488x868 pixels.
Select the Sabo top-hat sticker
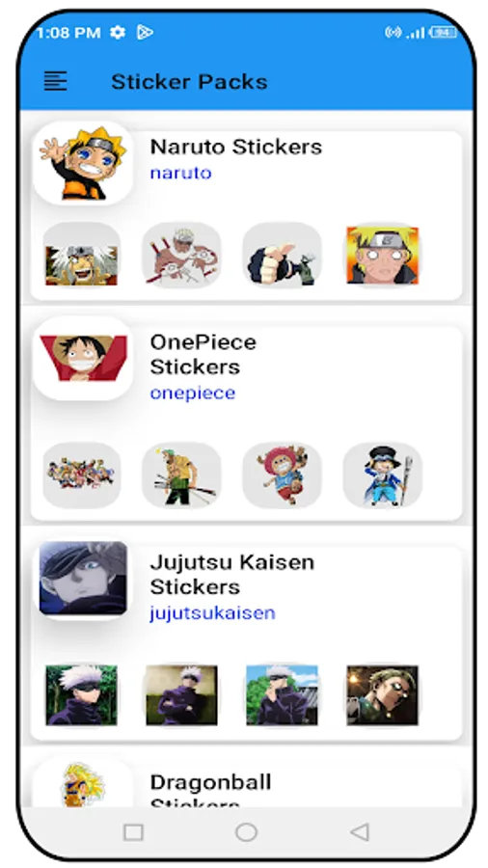[382, 475]
